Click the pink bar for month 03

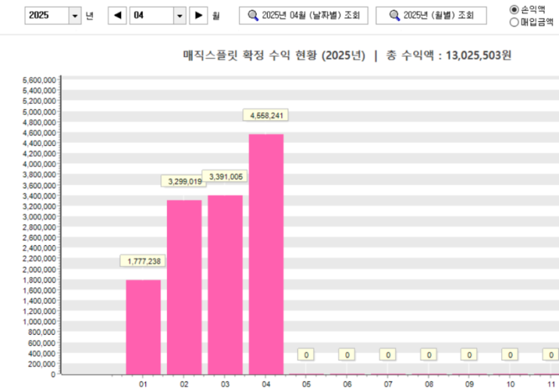pos(225,284)
